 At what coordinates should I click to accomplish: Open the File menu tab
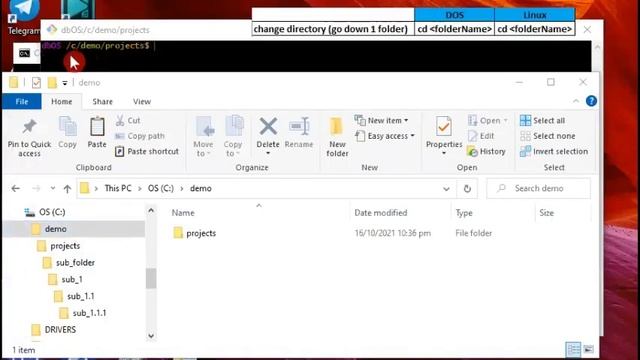click(22, 102)
